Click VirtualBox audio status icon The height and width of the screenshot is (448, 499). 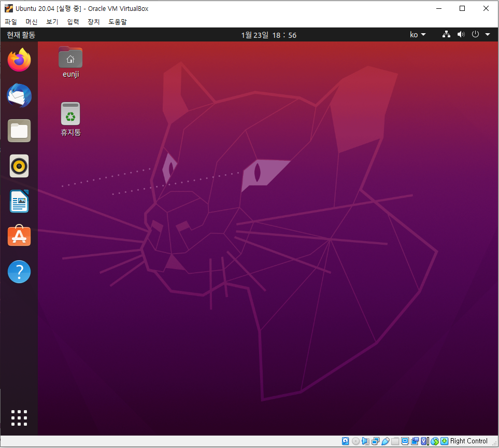tap(365, 441)
